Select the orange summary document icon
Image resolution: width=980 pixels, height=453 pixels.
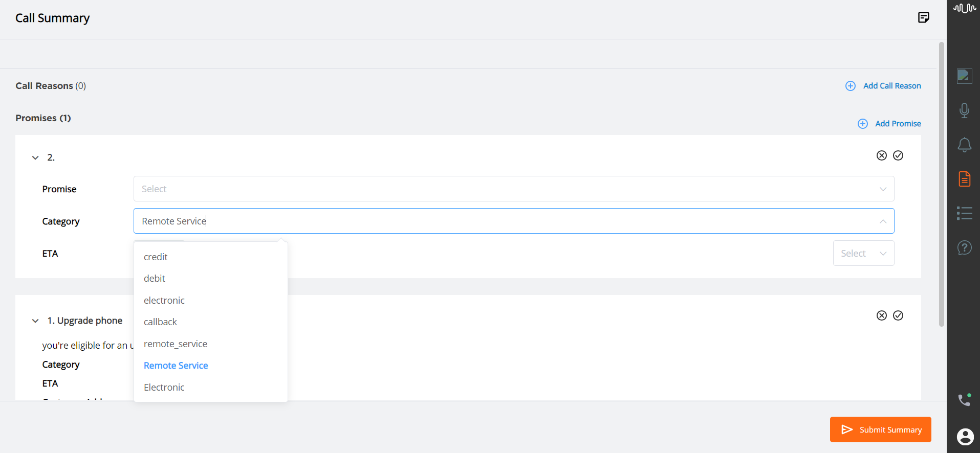tap(964, 179)
